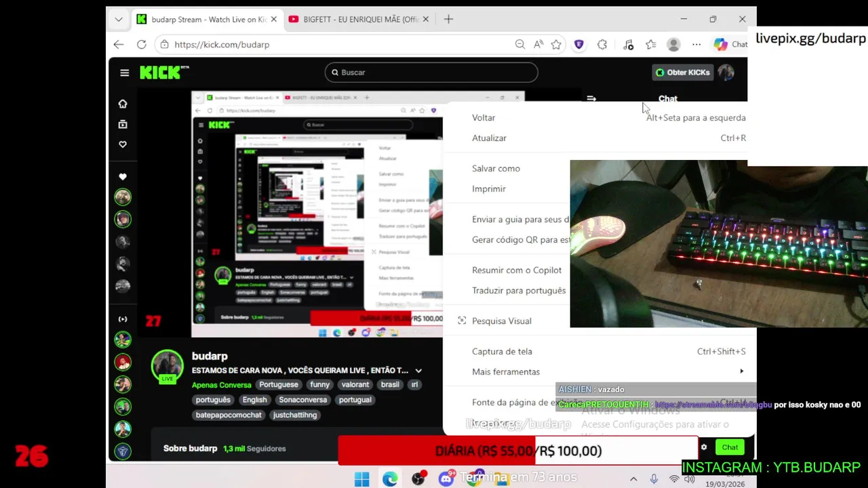Close the BIGFETT tab
This screenshot has height=488, width=868.
pos(426,20)
